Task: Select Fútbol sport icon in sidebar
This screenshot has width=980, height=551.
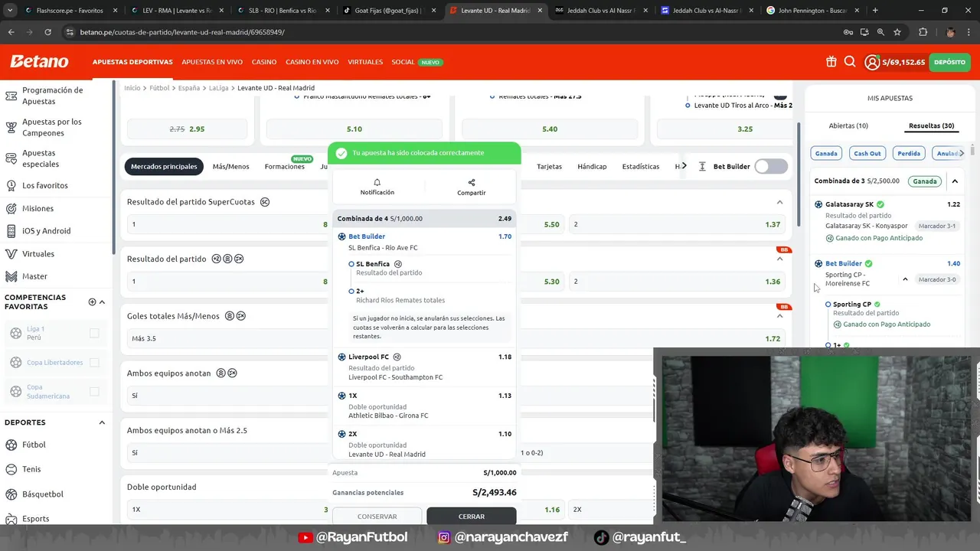Action: pos(11,445)
